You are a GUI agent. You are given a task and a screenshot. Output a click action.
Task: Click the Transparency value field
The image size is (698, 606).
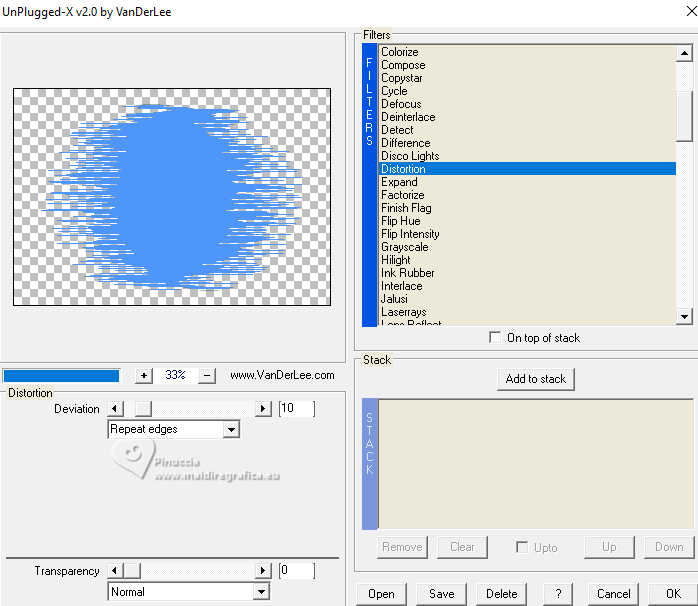click(297, 570)
